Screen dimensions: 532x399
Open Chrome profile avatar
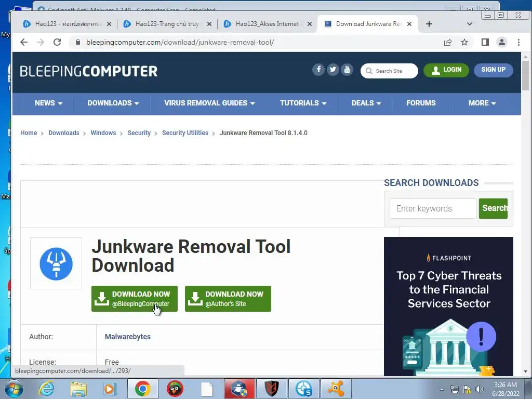tap(502, 42)
